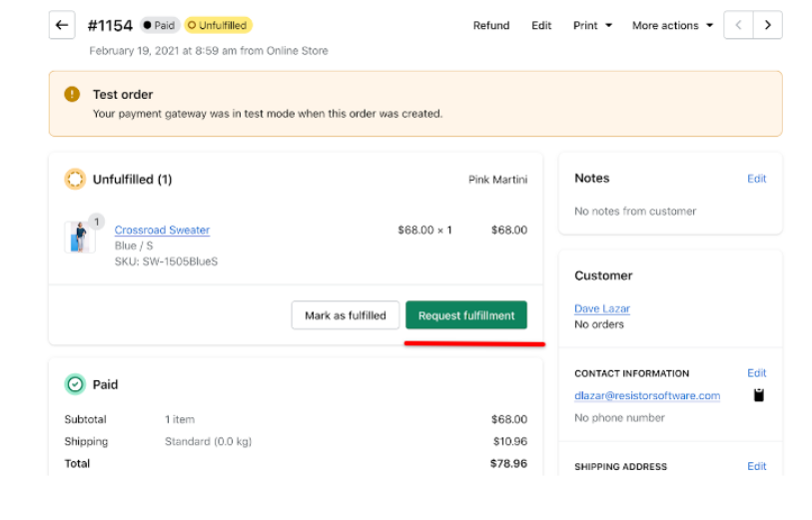Copy customer email with clipboard icon
The height and width of the screenshot is (520, 812).
[x=758, y=395]
